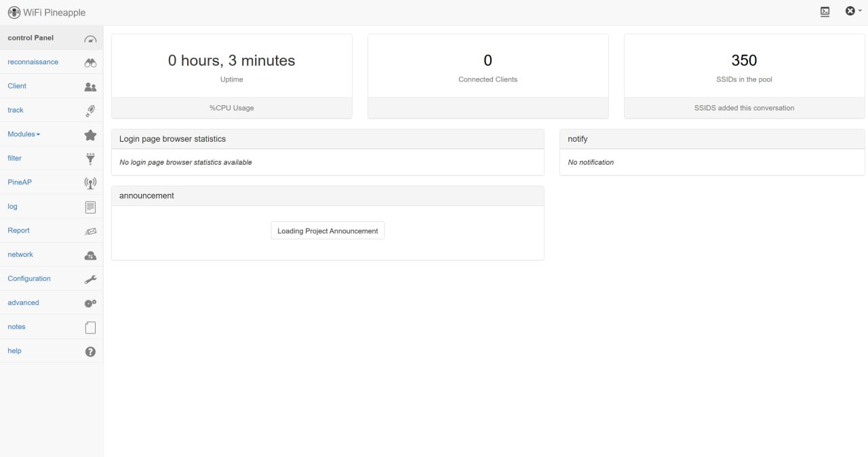This screenshot has width=868, height=457.
Task: Click the WiFi Pineapple logo icon
Action: pyautogui.click(x=14, y=12)
